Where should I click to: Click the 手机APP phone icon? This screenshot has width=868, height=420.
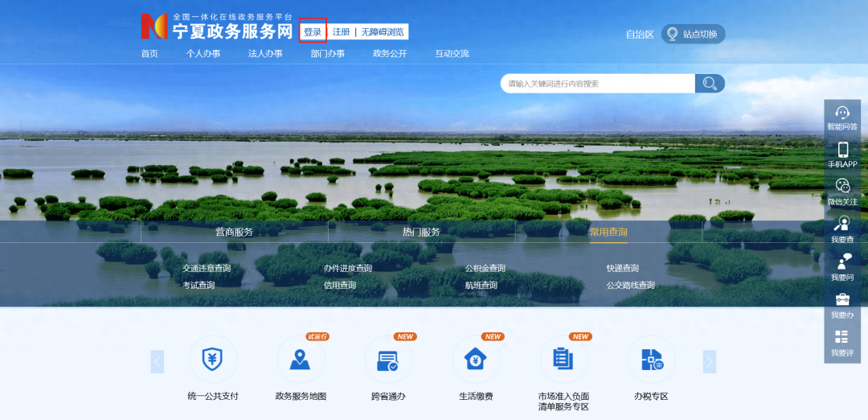pos(842,150)
